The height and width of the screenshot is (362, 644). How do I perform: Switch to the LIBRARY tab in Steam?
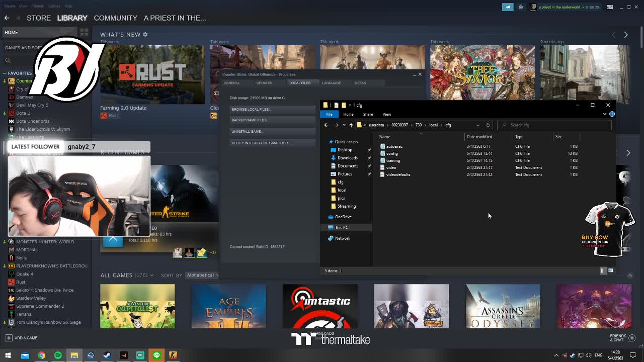click(72, 18)
